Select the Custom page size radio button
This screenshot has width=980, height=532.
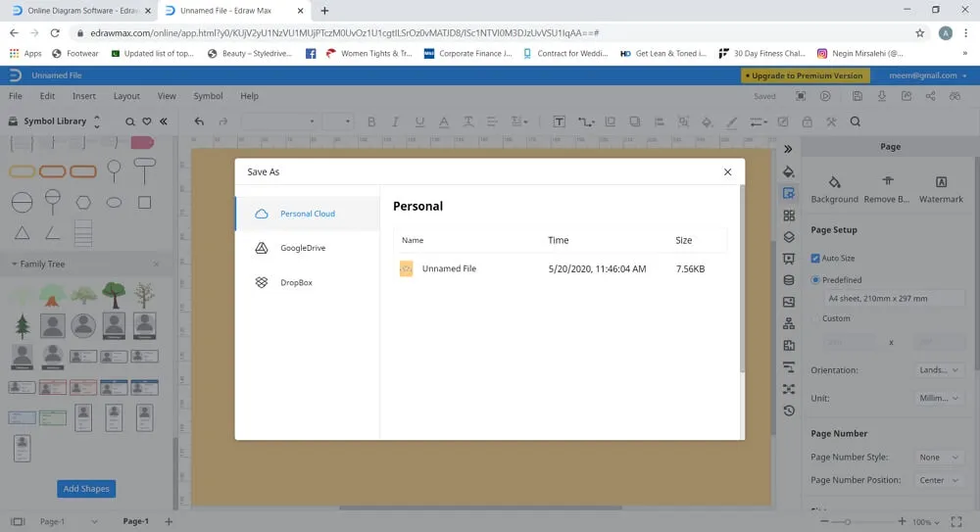pos(815,318)
